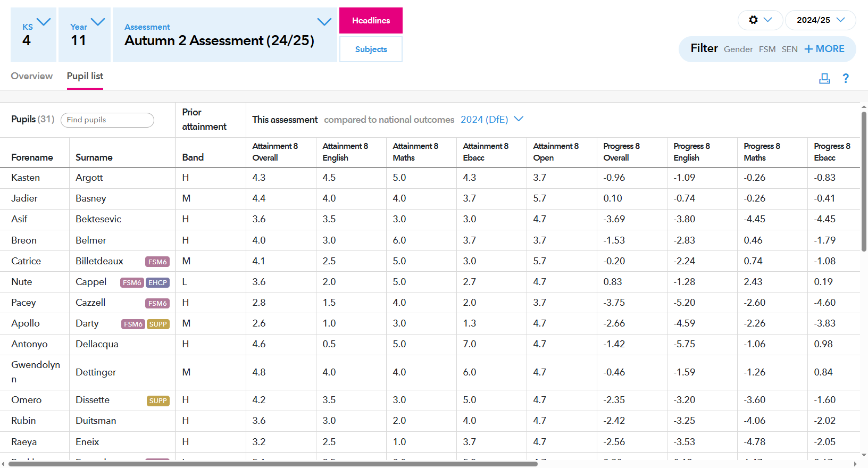Click Progress 8 Ebacc value -4.60
Screen dimensions: 868x468
click(825, 303)
